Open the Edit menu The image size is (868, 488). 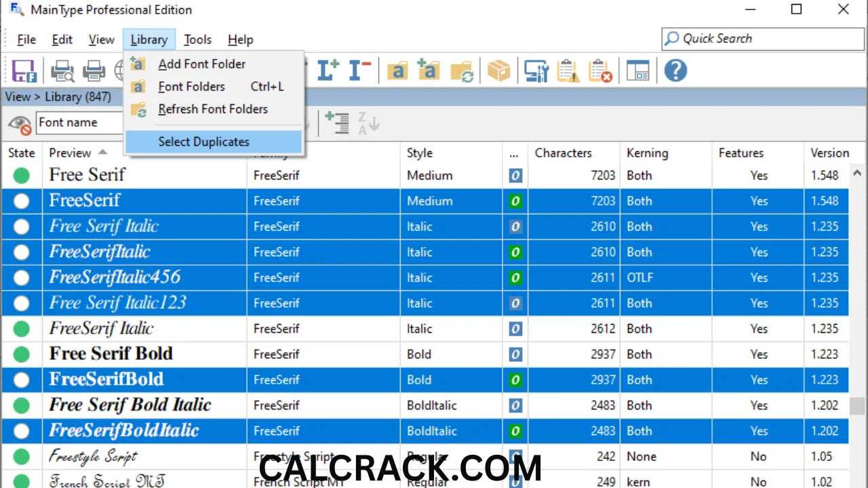coord(62,40)
